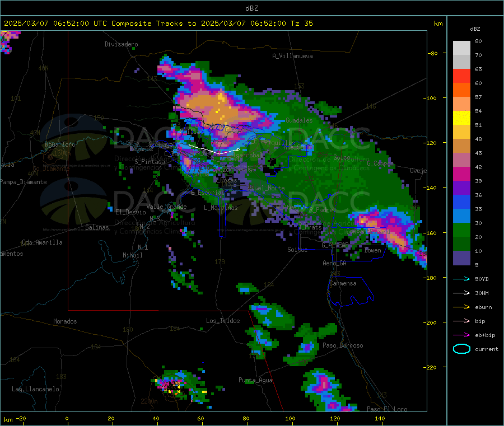This screenshot has height=426, width=504.
Task: Click the 'Los_Toldos' map label
Action: tap(223, 321)
